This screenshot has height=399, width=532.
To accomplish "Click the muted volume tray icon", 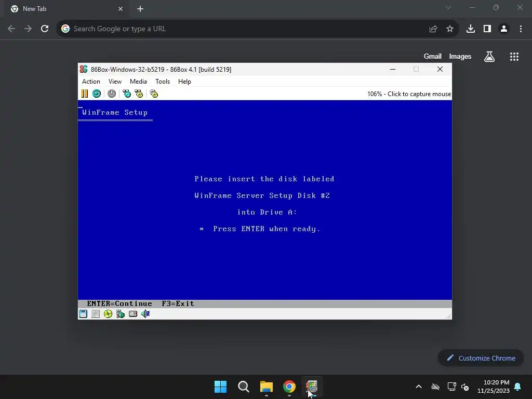I will click(x=465, y=387).
